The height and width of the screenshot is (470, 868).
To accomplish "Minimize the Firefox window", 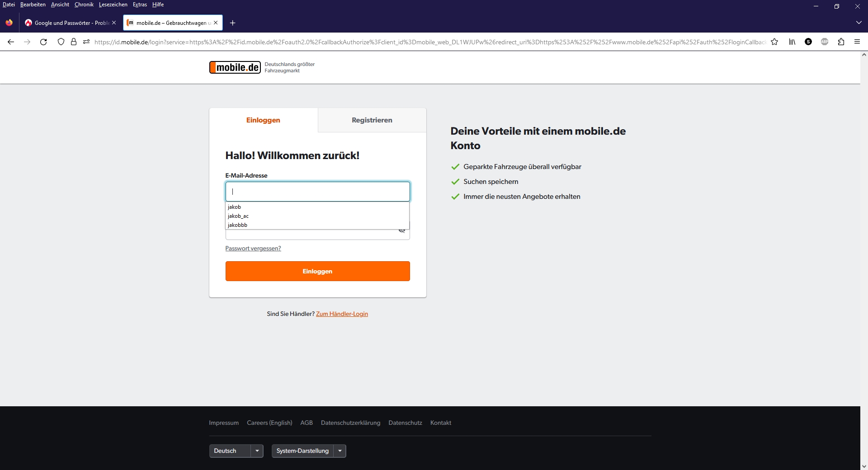I will click(816, 6).
